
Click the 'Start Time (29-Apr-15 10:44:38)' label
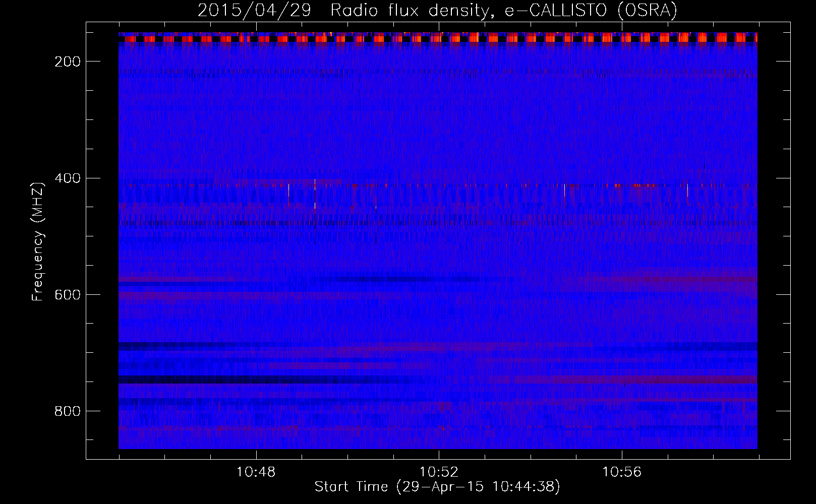coord(437,487)
